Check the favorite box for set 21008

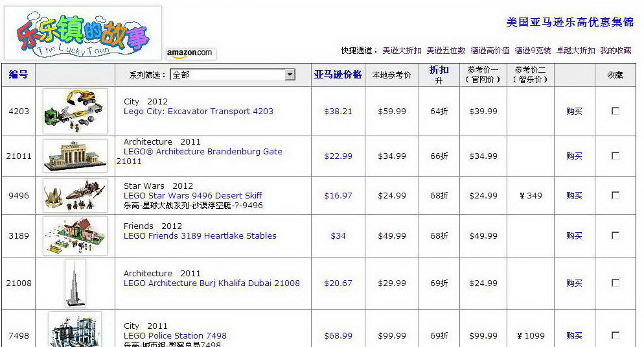point(615,283)
